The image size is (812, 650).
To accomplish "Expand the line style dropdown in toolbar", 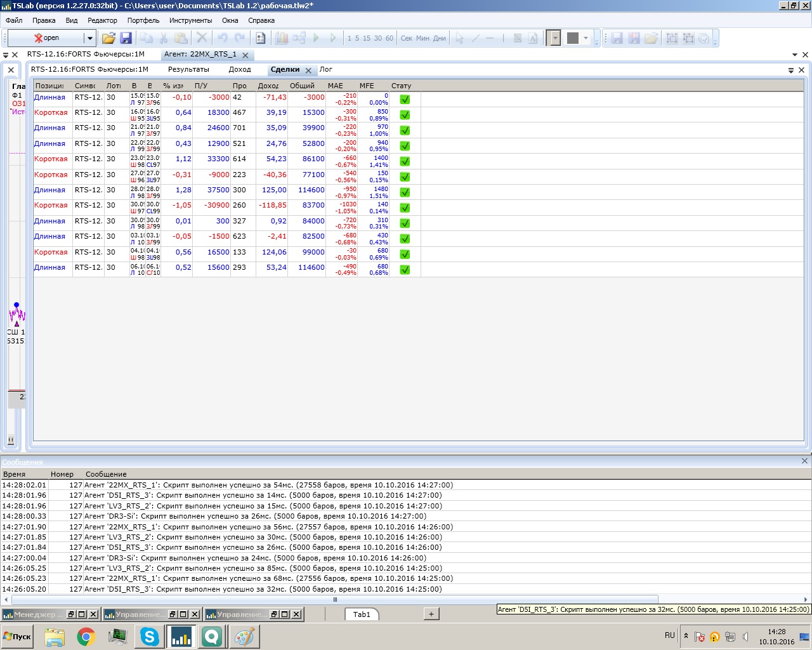I will [555, 38].
